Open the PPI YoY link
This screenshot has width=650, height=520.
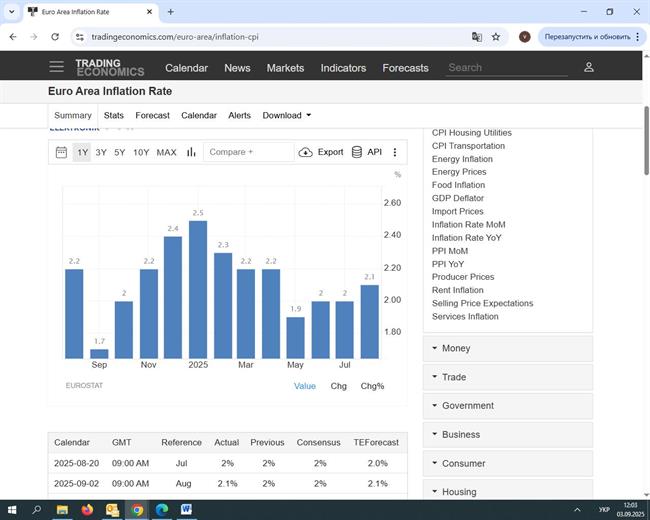[x=448, y=264]
